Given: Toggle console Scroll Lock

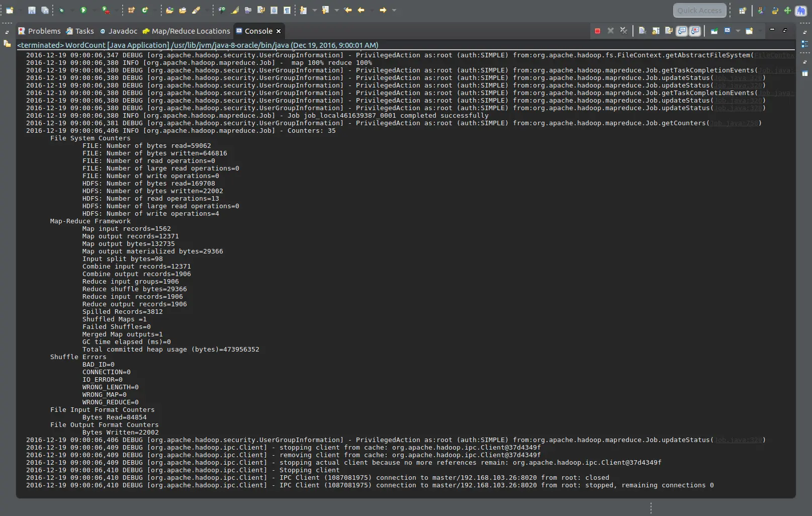Looking at the screenshot, I should pyautogui.click(x=656, y=31).
